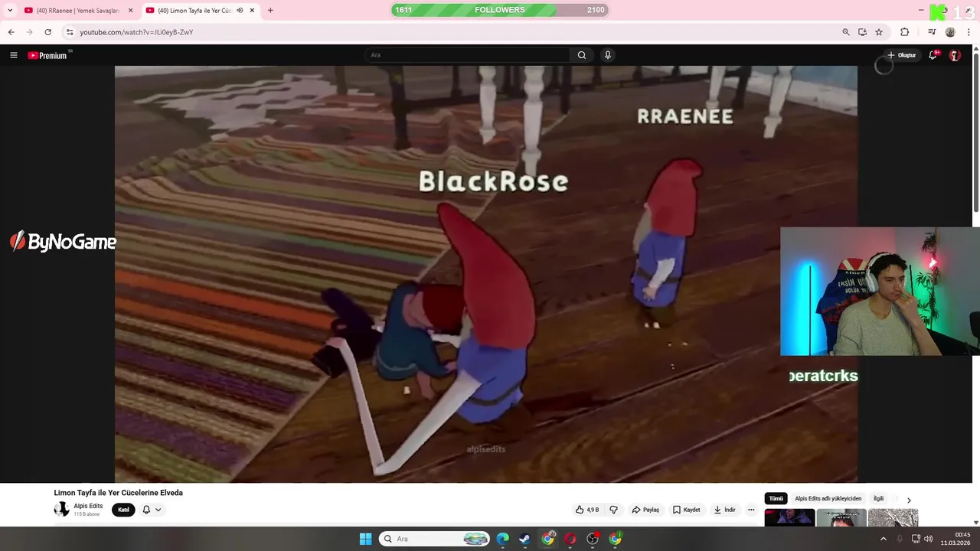This screenshot has height=551, width=980.
Task: Start voice search with the microphone icon
Action: coord(608,55)
